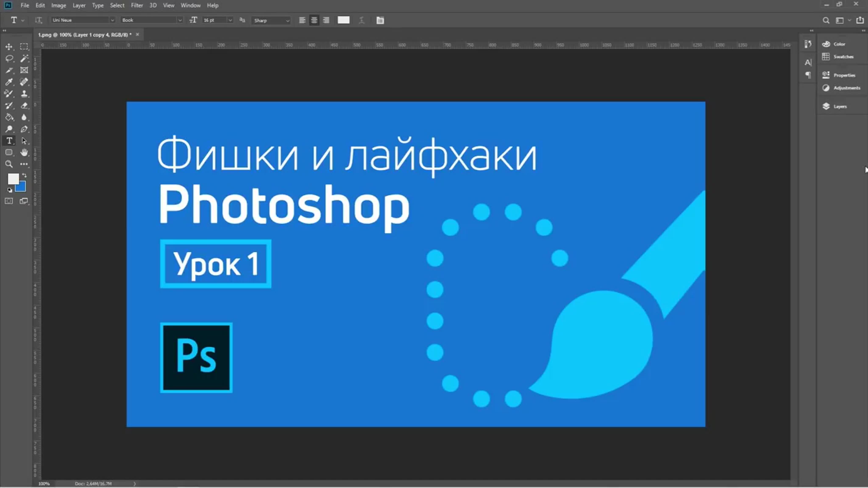
Task: Select the Frame tool
Action: [24, 70]
